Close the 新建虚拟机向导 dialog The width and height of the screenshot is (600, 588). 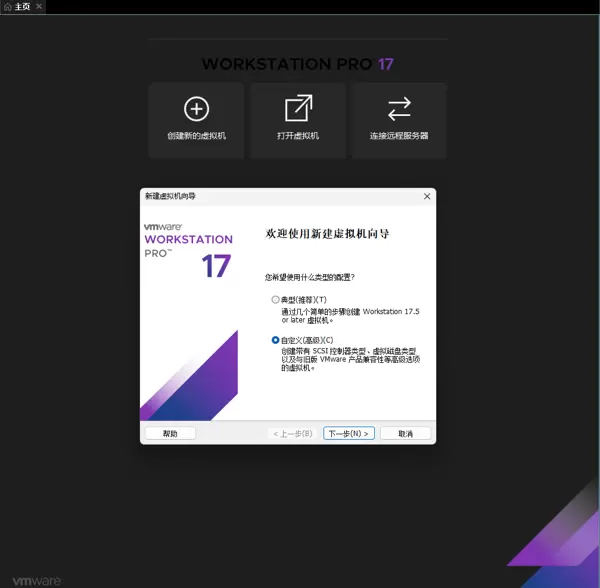pyautogui.click(x=427, y=196)
